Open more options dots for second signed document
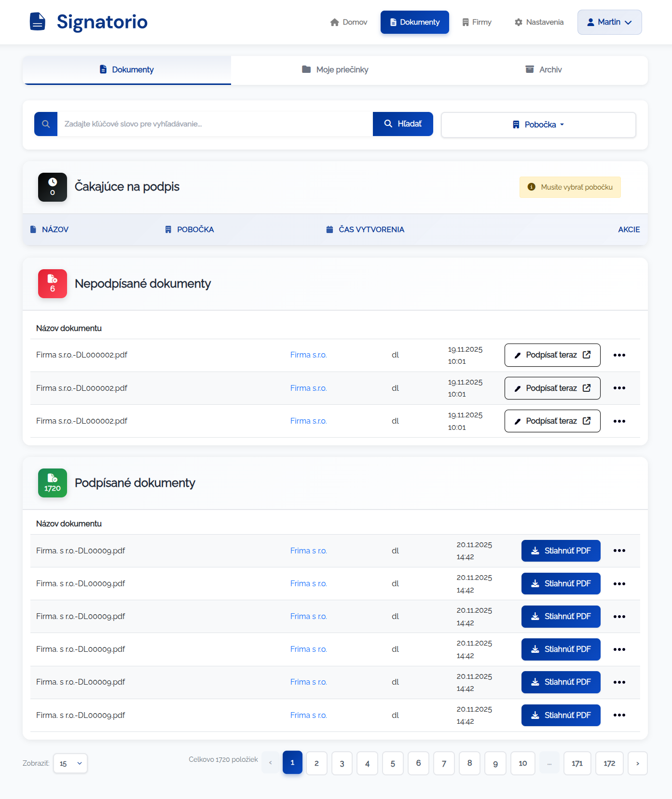The width and height of the screenshot is (672, 799). tap(619, 584)
